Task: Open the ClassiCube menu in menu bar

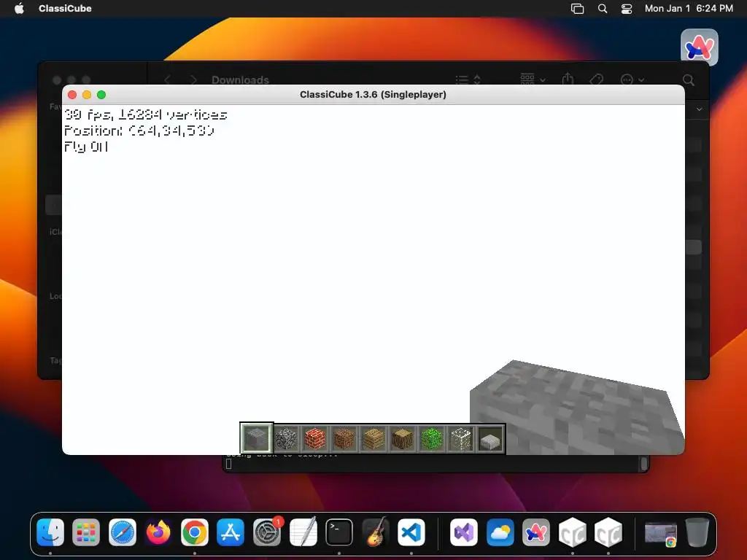Action: tap(65, 8)
